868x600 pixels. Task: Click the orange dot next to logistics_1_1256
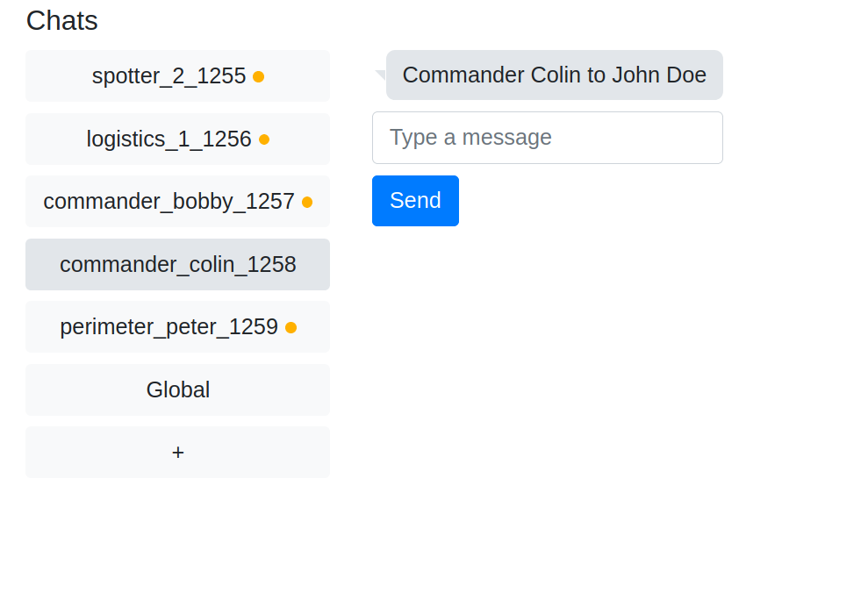point(264,139)
